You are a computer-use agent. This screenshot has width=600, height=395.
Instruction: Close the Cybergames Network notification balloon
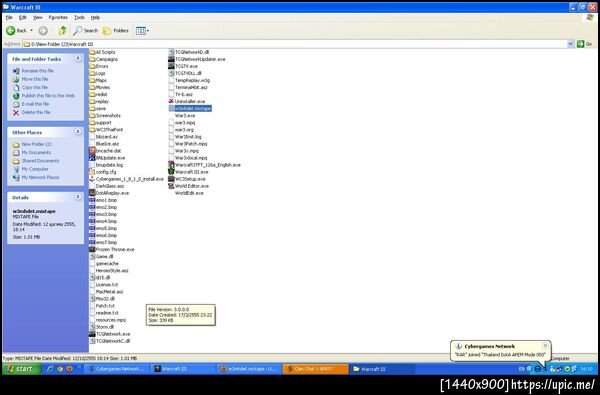[x=545, y=346]
